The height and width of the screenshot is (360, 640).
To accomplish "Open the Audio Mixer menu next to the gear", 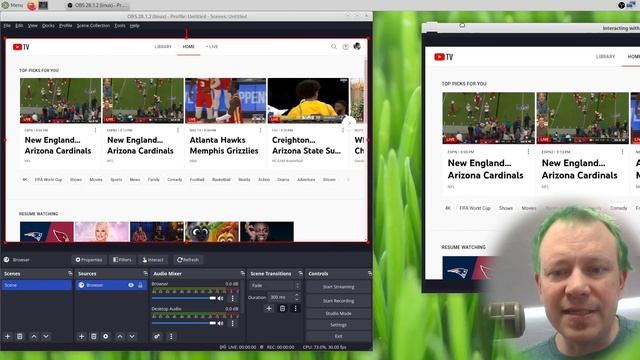I will click(171, 336).
